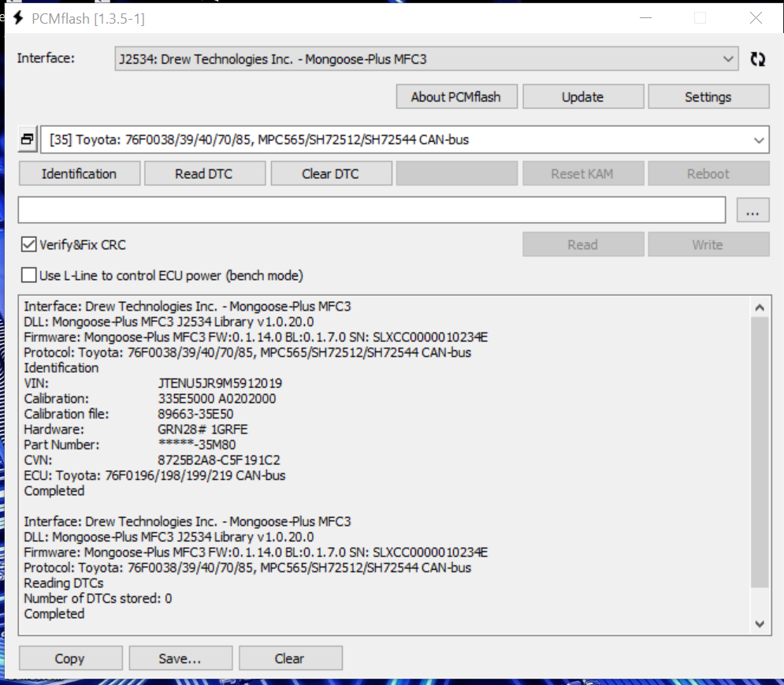Toggle the Verify&Fix CRC checkbox
The height and width of the screenshot is (685, 784).
click(29, 244)
